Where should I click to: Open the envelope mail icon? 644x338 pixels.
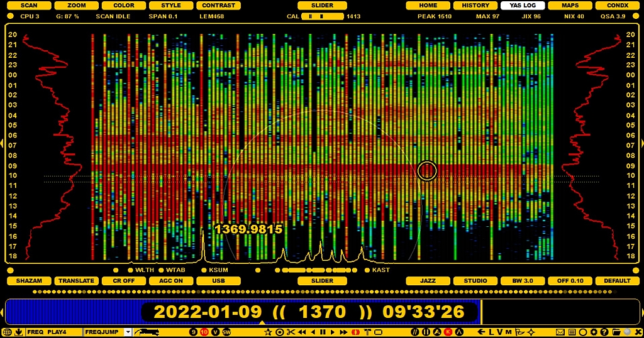[x=560, y=332]
